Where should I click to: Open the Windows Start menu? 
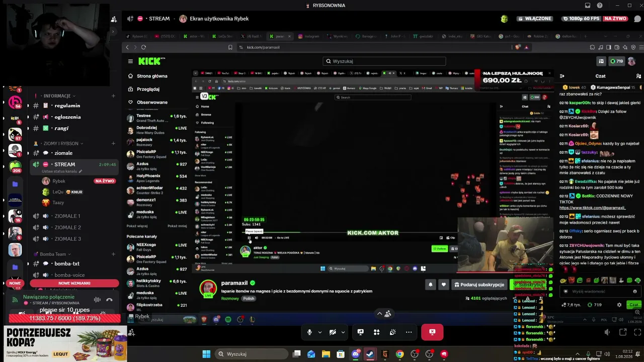click(206, 354)
